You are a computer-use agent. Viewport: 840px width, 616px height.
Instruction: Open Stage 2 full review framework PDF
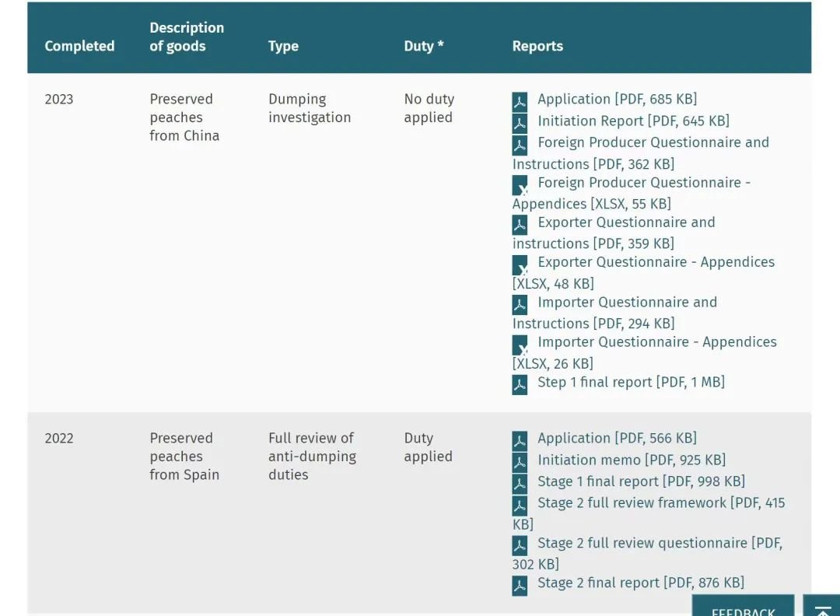[649, 513]
